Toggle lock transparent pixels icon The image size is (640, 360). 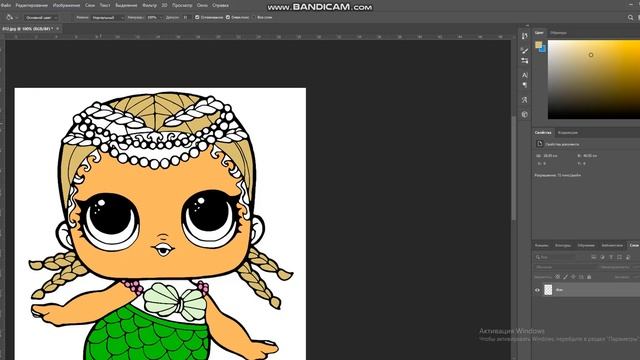[x=558, y=277]
